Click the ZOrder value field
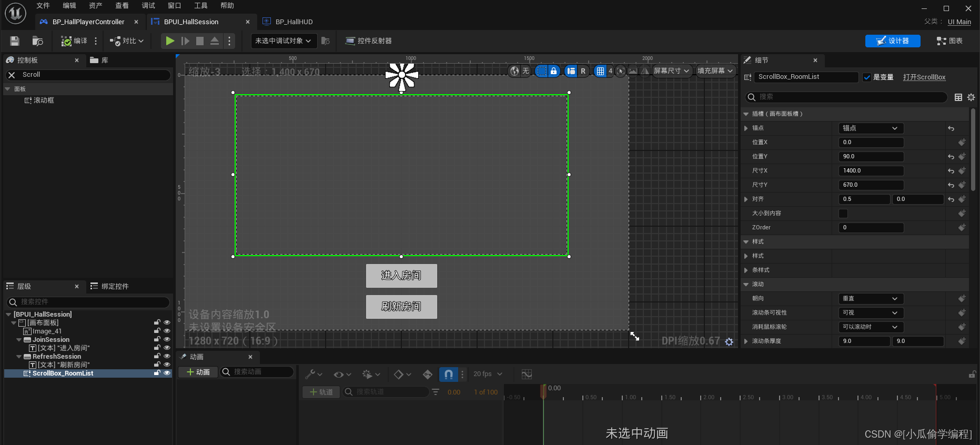This screenshot has height=445, width=980. tap(871, 228)
